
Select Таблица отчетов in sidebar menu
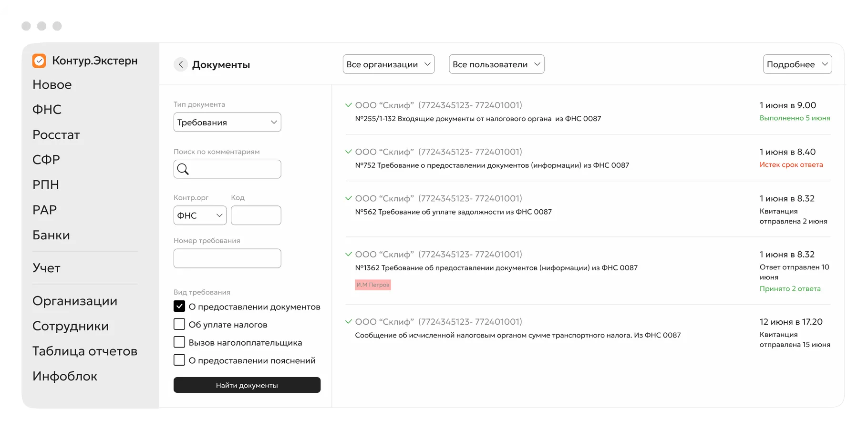click(x=85, y=351)
